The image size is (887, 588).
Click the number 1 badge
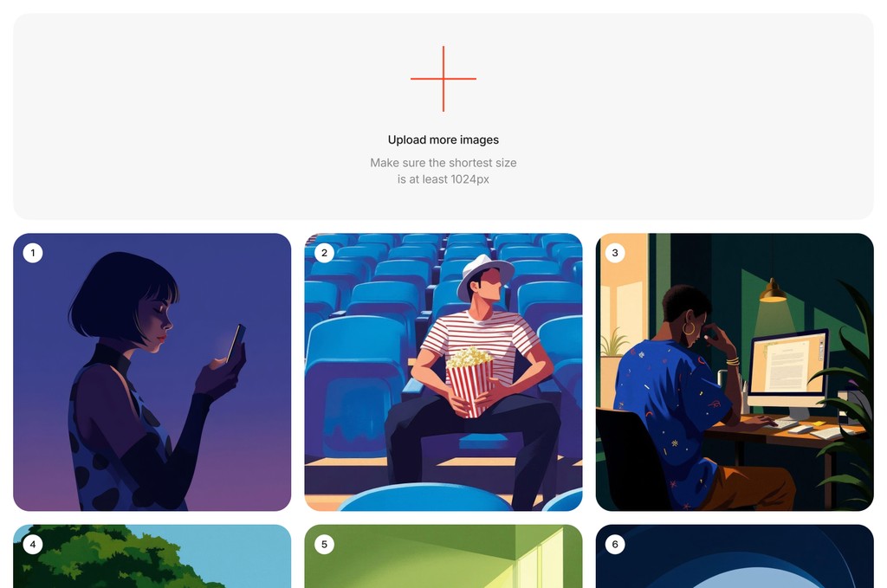point(33,253)
